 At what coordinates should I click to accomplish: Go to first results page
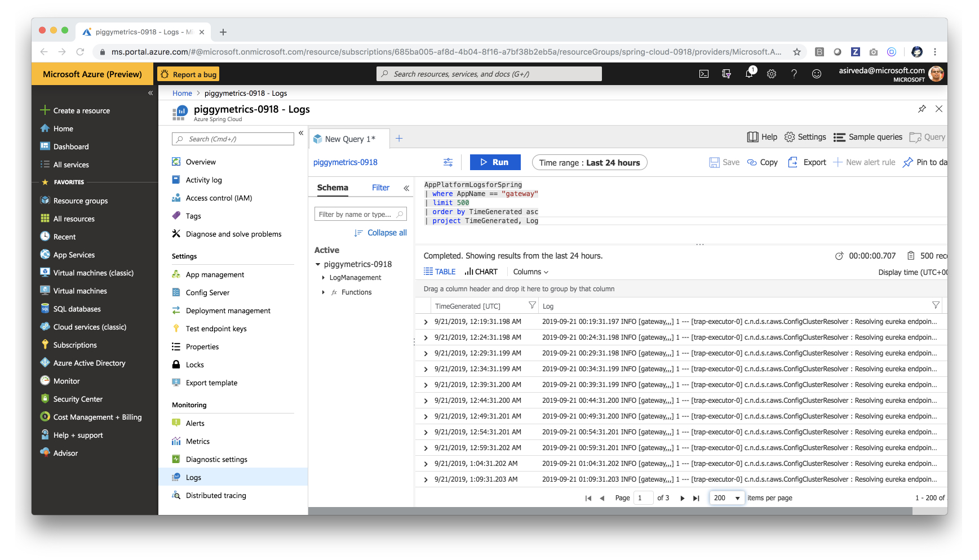point(588,498)
